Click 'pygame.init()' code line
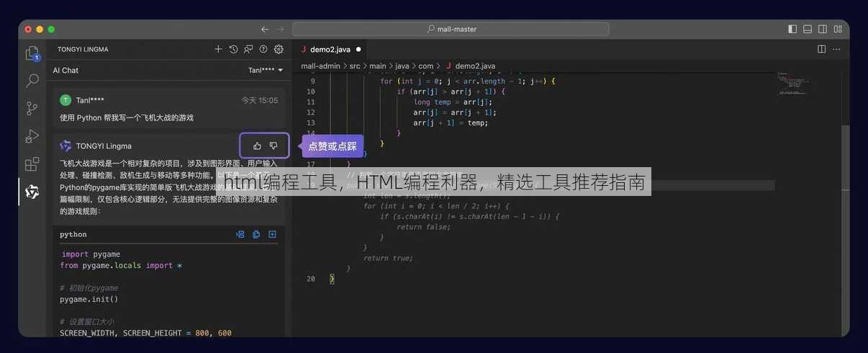Image resolution: width=868 pixels, height=353 pixels. (x=89, y=299)
